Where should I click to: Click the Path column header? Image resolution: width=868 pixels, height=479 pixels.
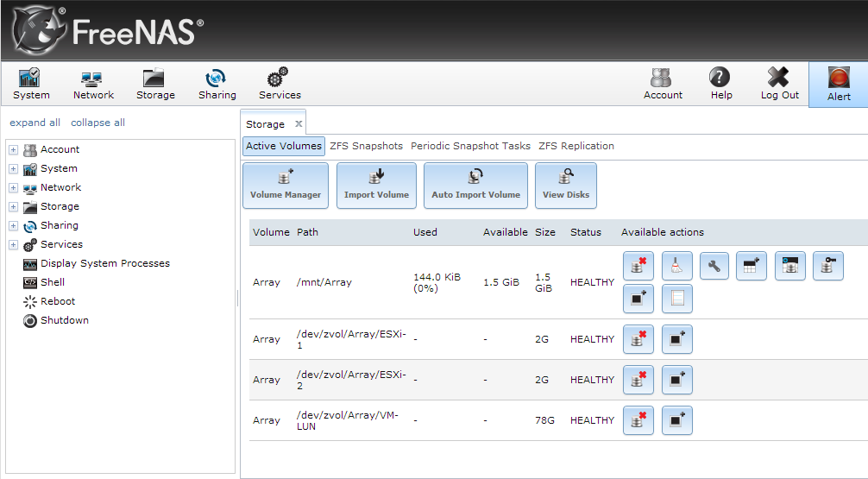click(307, 232)
